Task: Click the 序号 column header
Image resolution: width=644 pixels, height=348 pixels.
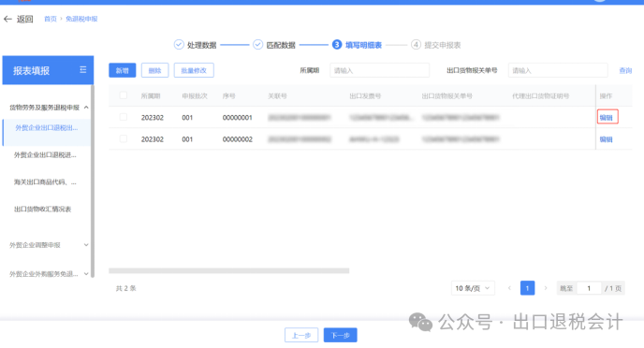Action: pyautogui.click(x=228, y=96)
